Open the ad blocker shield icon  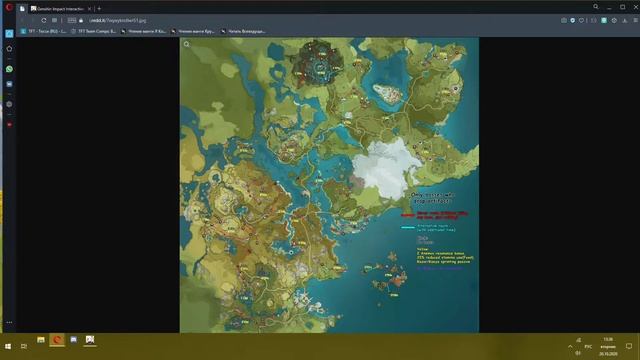573,20
